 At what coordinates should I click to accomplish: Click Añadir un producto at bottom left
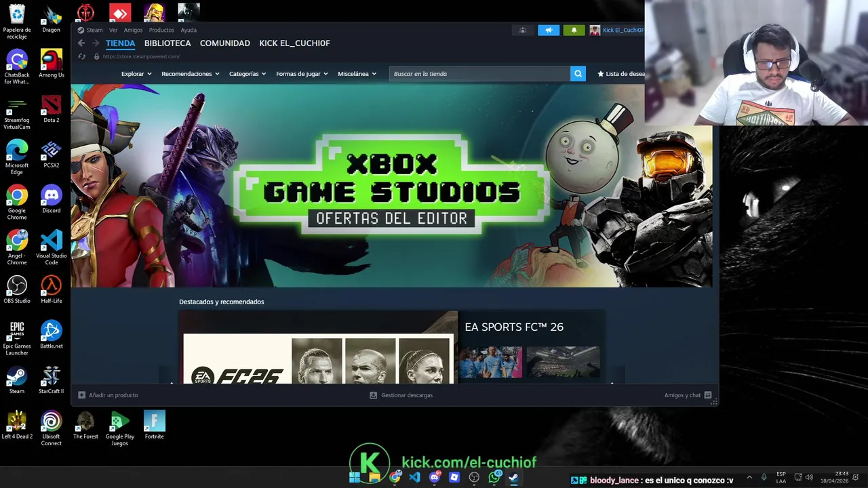108,395
